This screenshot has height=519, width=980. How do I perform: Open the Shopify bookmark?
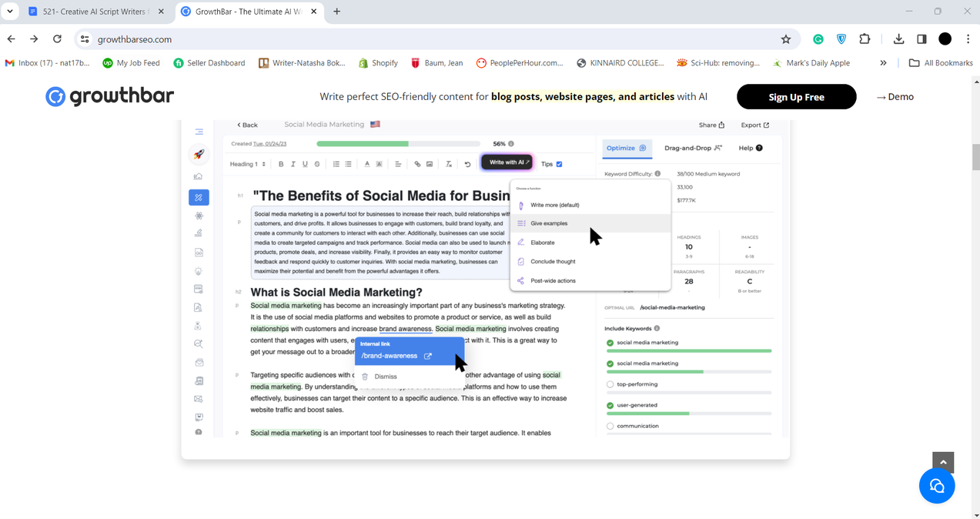378,63
